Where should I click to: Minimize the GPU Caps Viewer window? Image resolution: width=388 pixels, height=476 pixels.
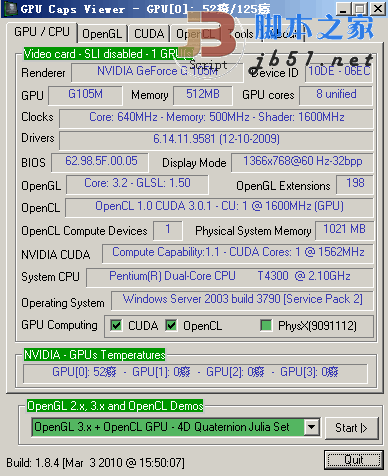click(x=342, y=9)
